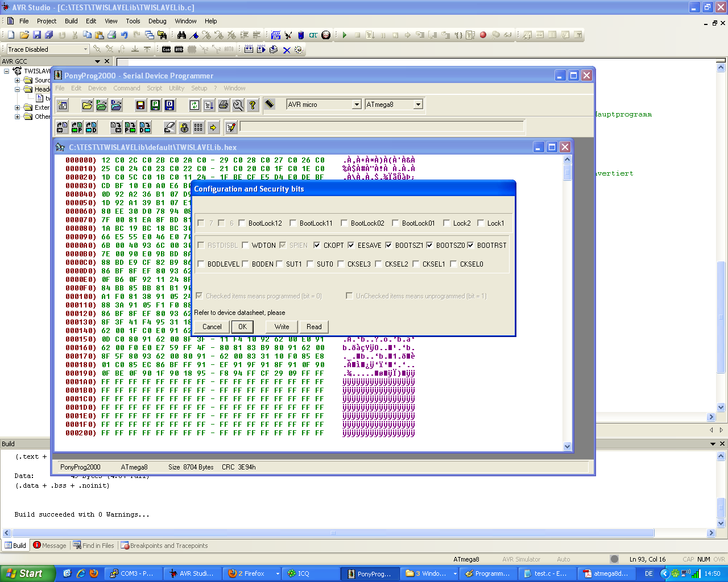Image resolution: width=728 pixels, height=582 pixels.
Task: Switch to COM3 taskbar window
Action: click(134, 573)
